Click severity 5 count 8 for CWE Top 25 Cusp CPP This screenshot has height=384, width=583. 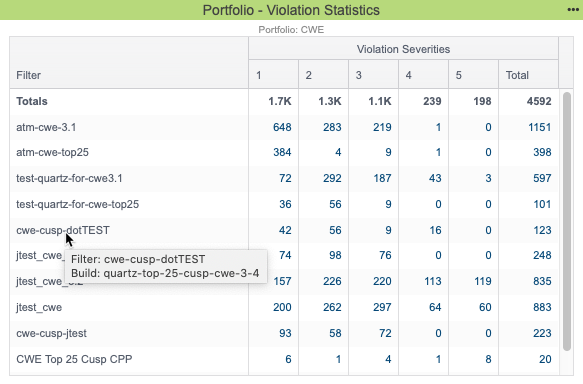(x=488, y=359)
